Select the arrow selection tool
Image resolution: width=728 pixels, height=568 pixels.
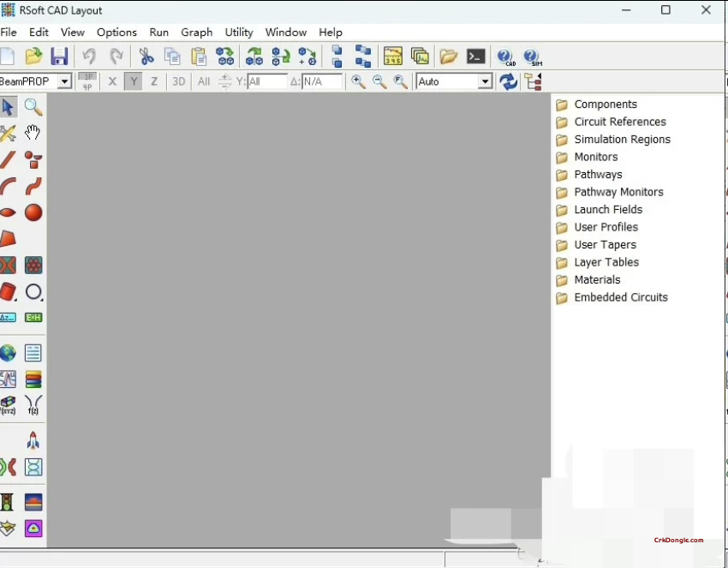coord(9,107)
